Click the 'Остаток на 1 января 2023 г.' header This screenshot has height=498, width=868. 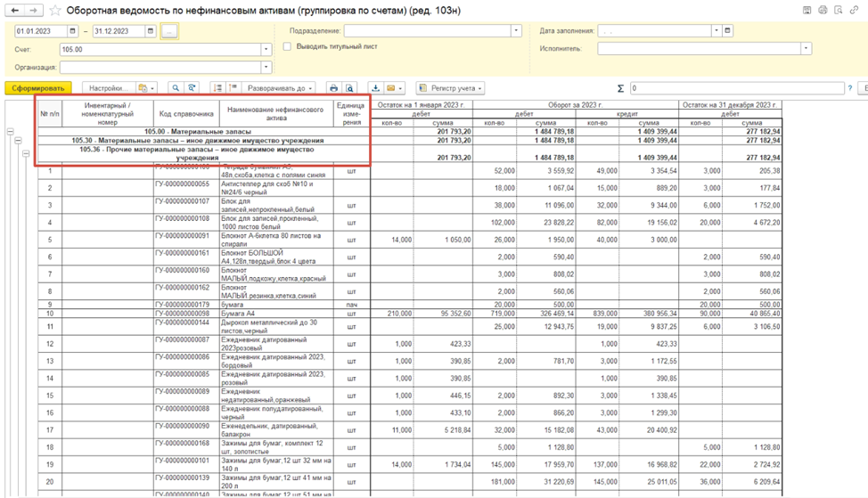tap(422, 104)
